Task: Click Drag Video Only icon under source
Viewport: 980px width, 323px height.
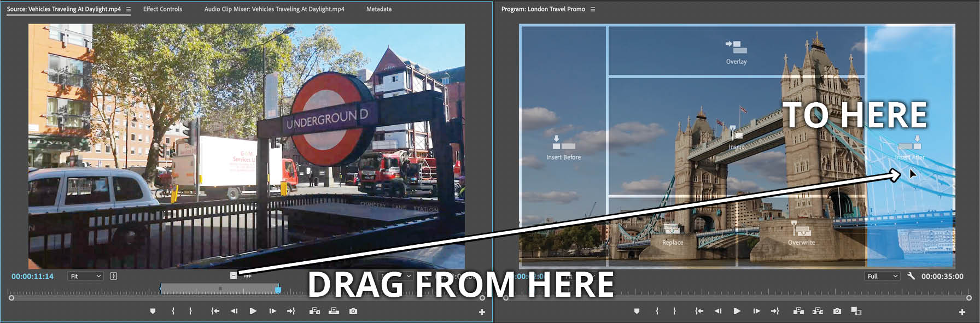Action: (x=234, y=276)
